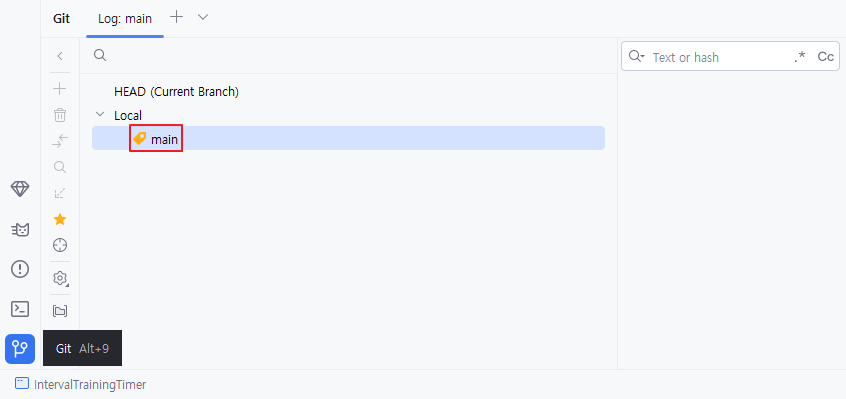This screenshot has height=399, width=846.
Task: Hide the branches pane with the left chevron
Action: 60,56
